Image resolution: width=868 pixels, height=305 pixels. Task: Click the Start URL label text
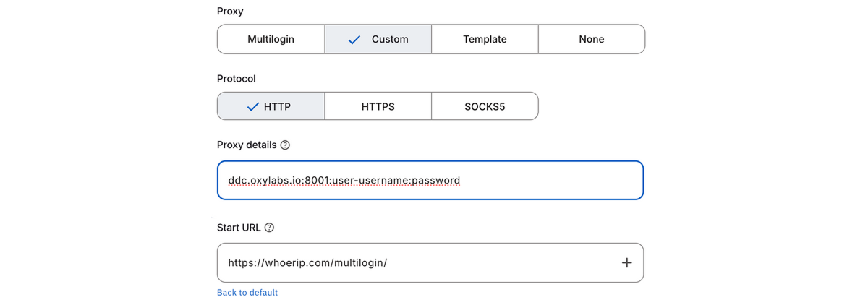coord(239,227)
